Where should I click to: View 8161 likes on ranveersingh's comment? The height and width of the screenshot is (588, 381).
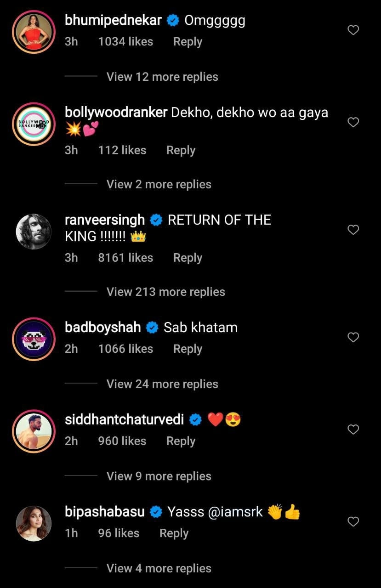click(125, 258)
